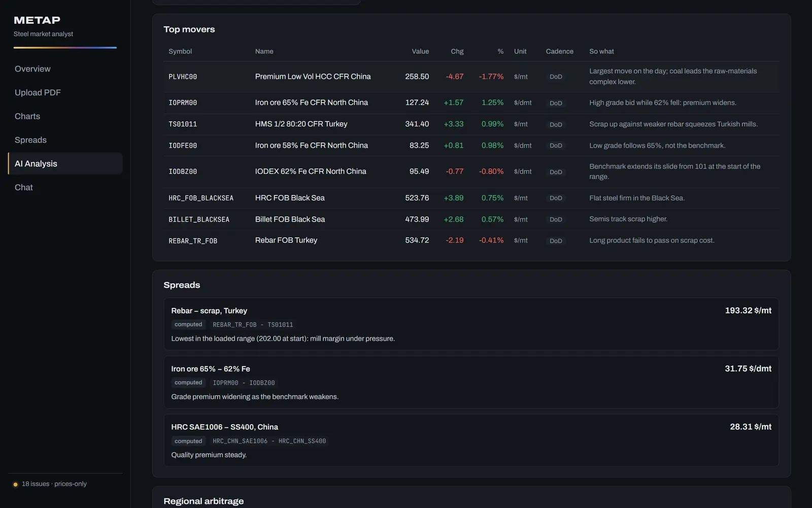
Task: Click the METAP logo title
Action: click(37, 20)
